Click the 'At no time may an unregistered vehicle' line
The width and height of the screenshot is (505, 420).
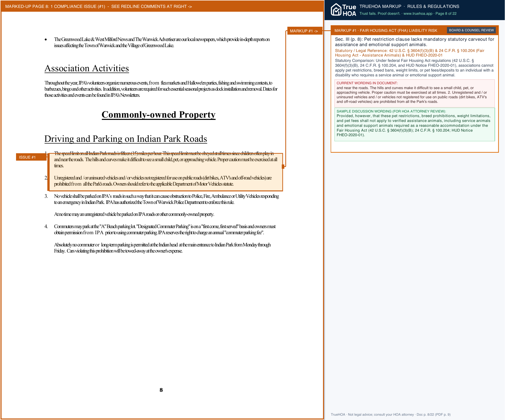(134, 214)
